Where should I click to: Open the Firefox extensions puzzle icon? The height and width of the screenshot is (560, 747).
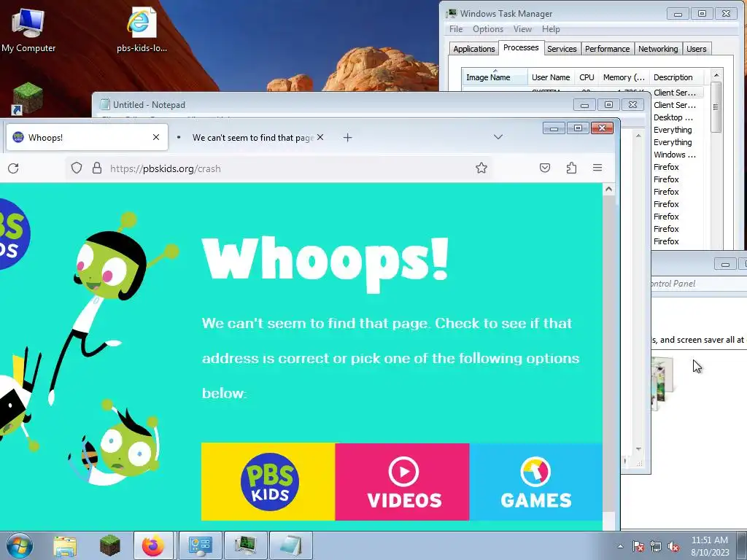(572, 168)
